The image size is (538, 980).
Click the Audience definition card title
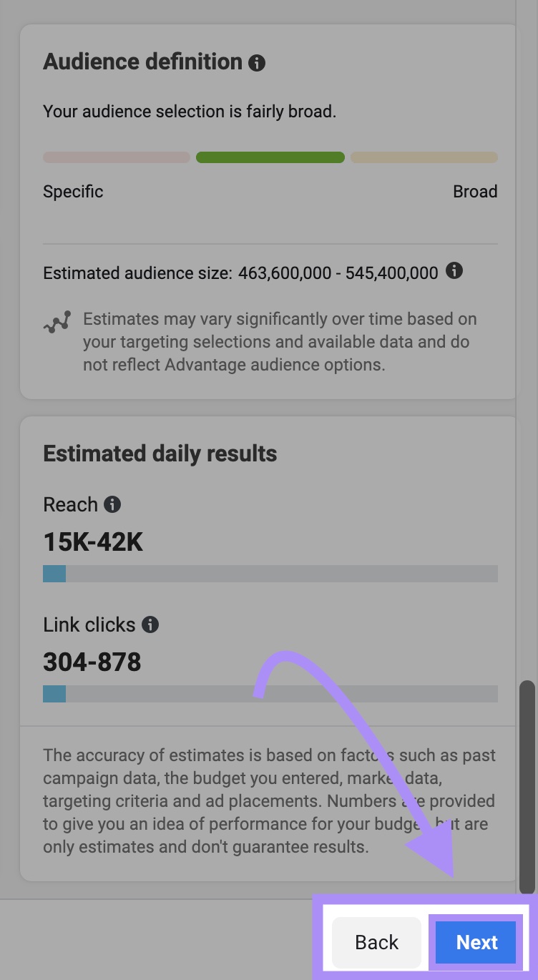[141, 62]
